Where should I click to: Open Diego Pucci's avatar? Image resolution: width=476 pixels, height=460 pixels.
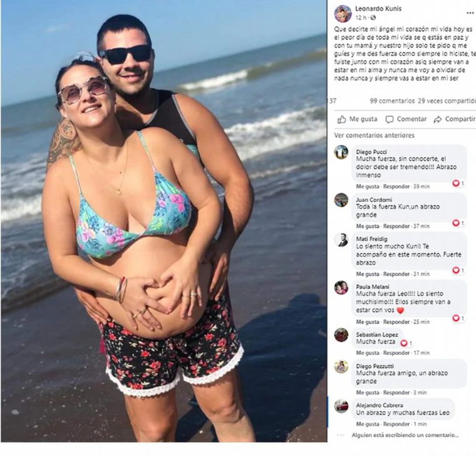pyautogui.click(x=341, y=152)
